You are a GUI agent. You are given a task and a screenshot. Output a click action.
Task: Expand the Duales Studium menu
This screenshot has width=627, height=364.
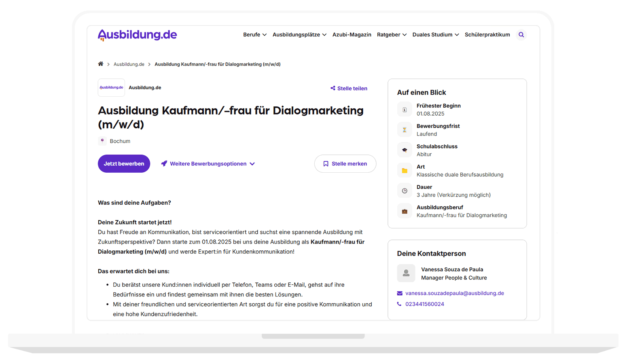tap(436, 35)
